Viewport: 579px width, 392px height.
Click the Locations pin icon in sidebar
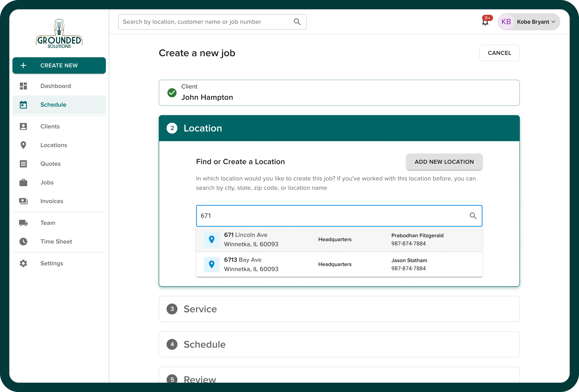point(23,145)
